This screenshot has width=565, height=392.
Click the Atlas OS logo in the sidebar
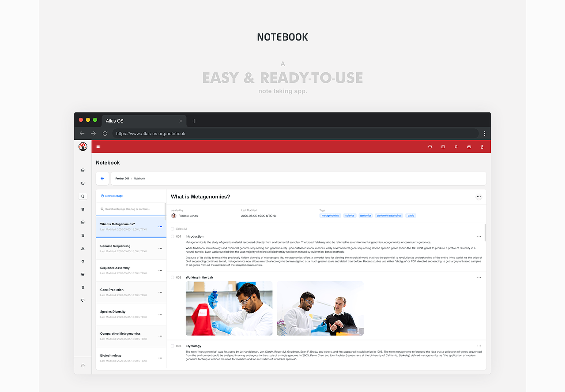pyautogui.click(x=83, y=147)
